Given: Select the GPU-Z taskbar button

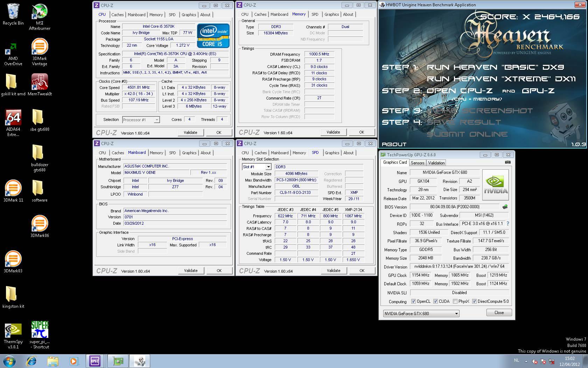Looking at the screenshot, I should [x=118, y=361].
